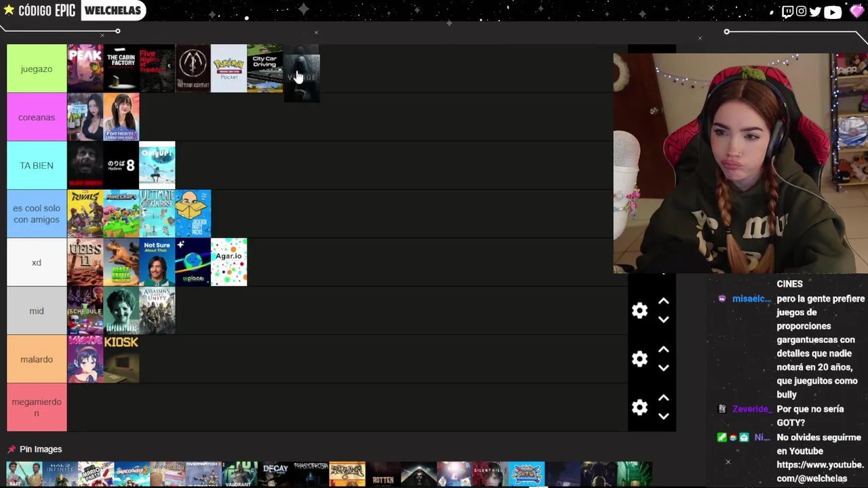Open settings gear for the mid tier

pos(639,310)
